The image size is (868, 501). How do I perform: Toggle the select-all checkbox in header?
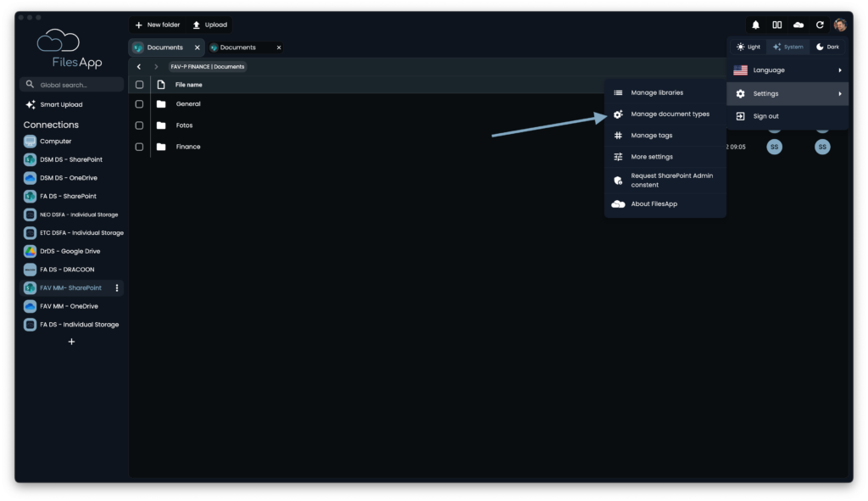(x=140, y=85)
